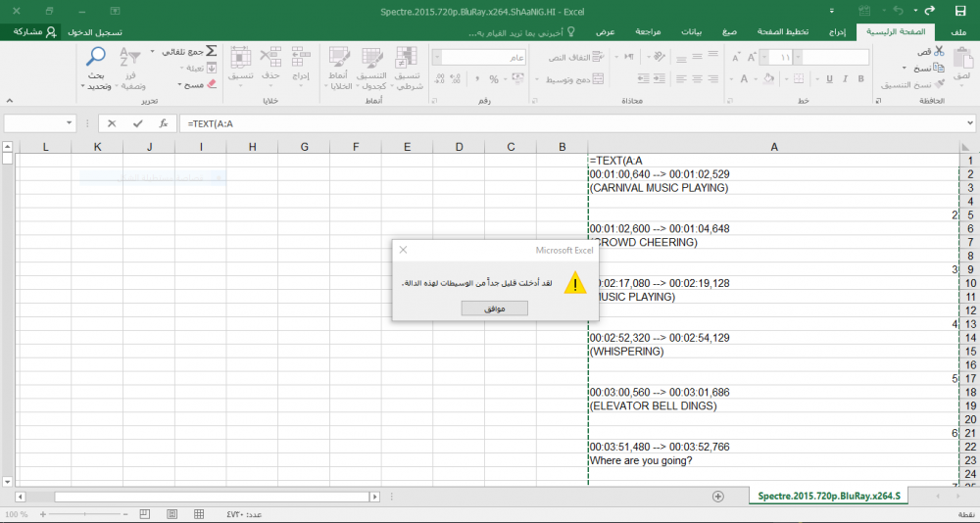This screenshot has width=980, height=523.
Task: Close the Microsoft Excel warning dialog with X
Action: (403, 250)
